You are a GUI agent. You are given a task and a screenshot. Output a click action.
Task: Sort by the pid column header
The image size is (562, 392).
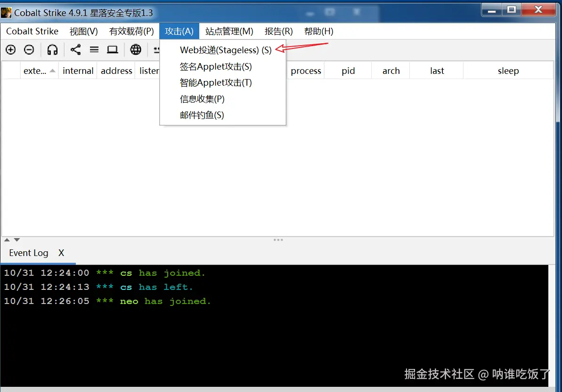[348, 71]
